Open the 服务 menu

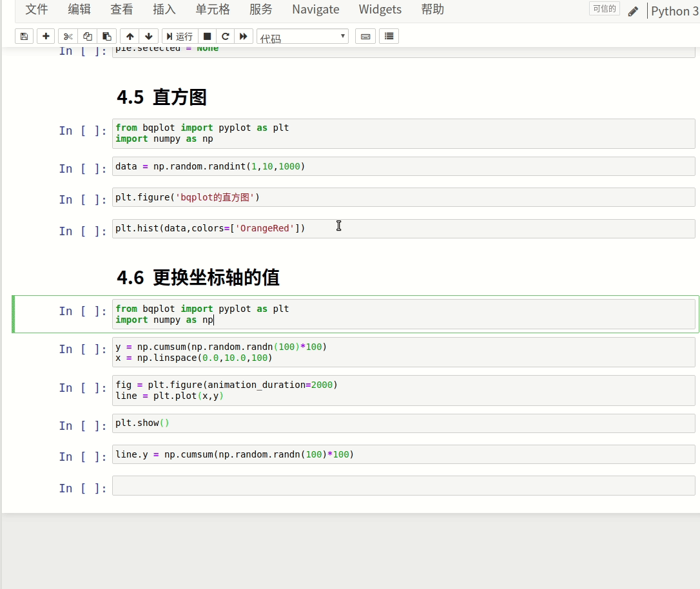coord(261,10)
